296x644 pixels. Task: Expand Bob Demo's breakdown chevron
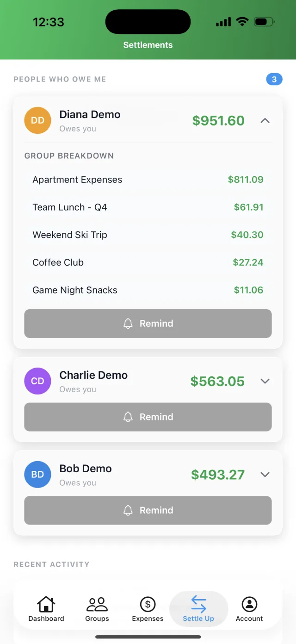tap(265, 475)
